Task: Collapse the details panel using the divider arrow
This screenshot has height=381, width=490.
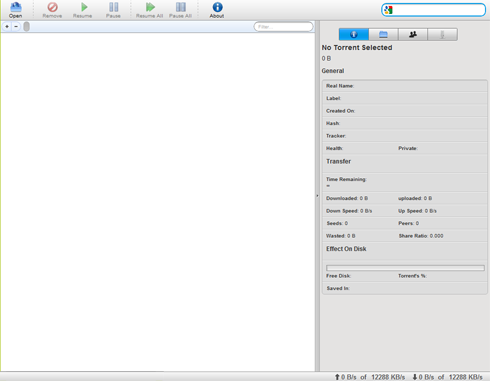Action: click(317, 196)
